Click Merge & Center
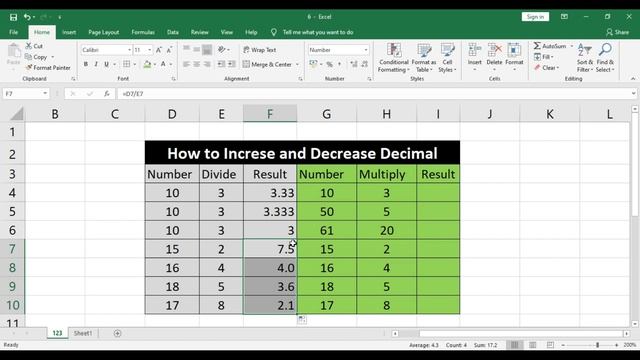The image size is (640, 360). [x=267, y=64]
